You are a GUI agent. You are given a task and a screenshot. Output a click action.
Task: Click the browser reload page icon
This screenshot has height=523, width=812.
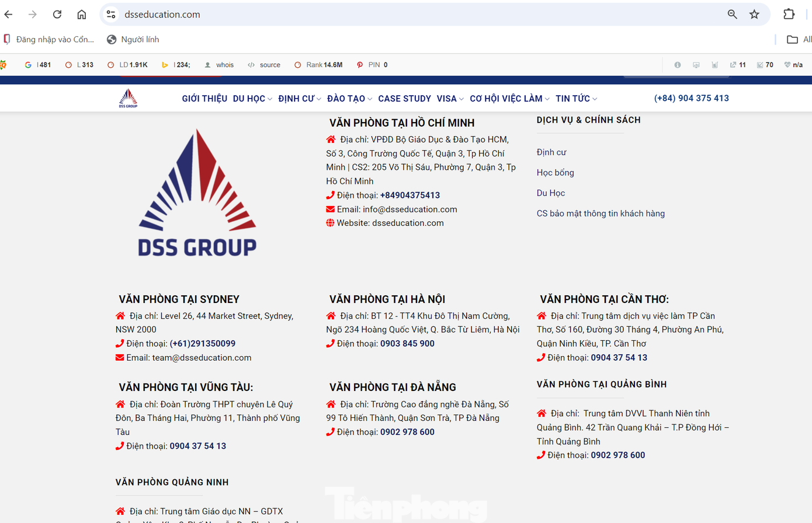[x=57, y=15]
